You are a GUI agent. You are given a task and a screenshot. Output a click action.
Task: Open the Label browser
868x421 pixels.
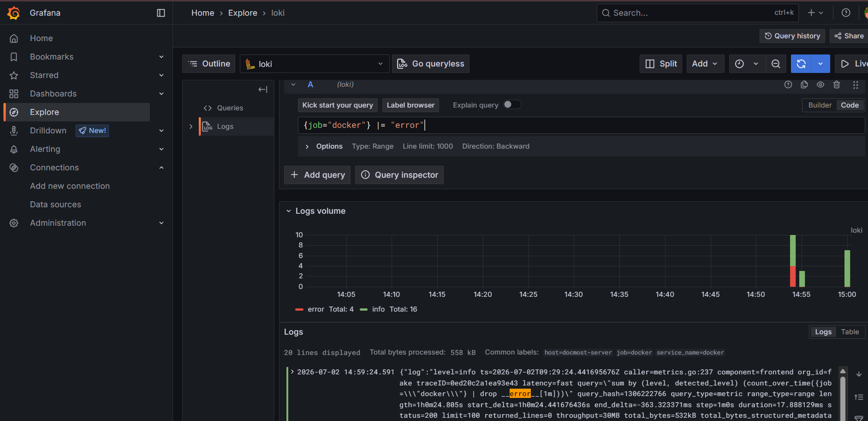(410, 105)
